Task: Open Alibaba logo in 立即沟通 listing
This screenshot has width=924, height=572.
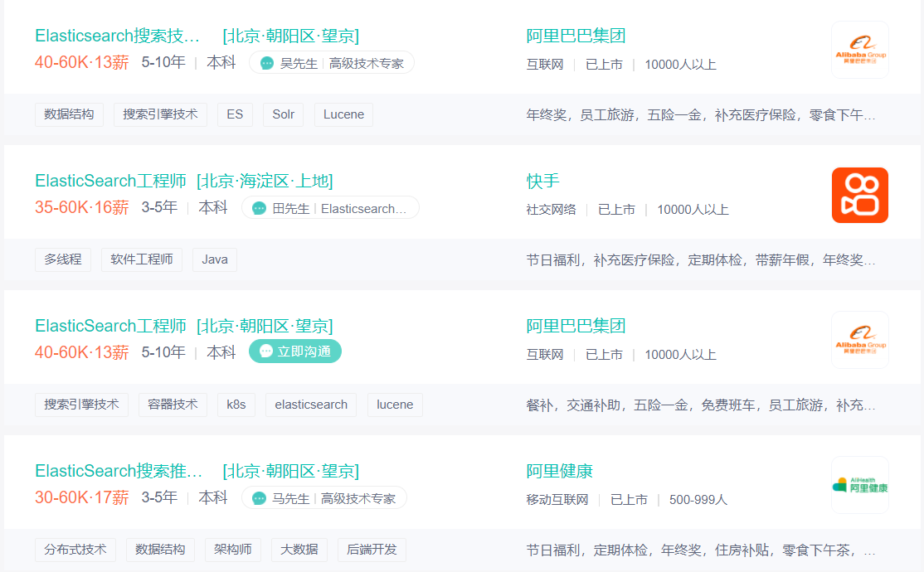Action: (860, 340)
